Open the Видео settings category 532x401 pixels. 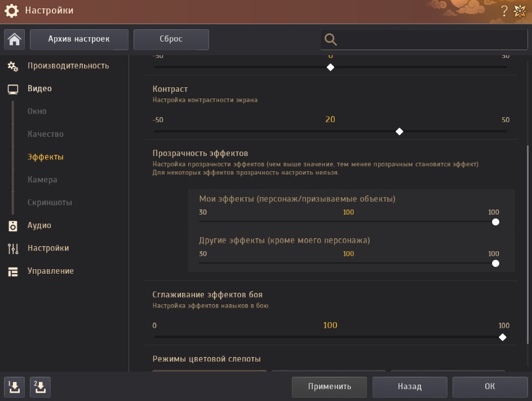tap(39, 88)
